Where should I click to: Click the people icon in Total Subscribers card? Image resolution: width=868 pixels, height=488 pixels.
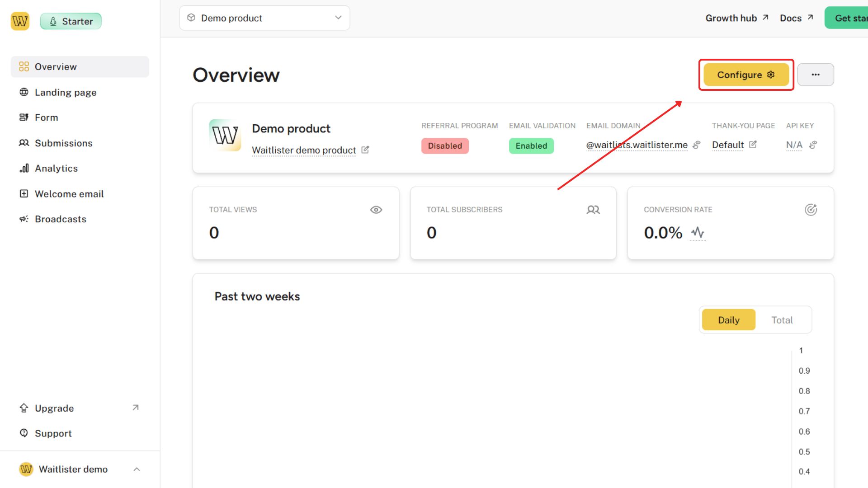coord(593,210)
